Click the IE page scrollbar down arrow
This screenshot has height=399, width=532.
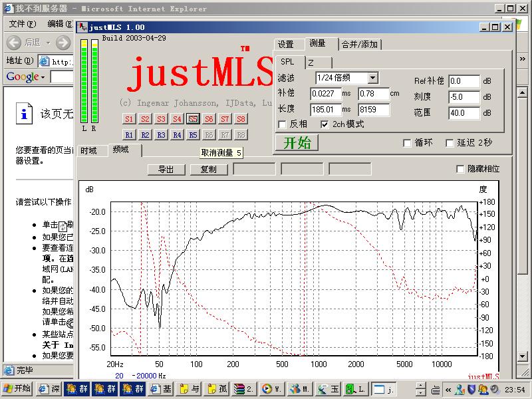(x=522, y=356)
